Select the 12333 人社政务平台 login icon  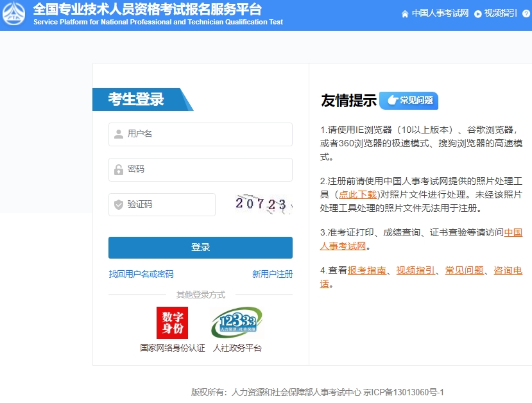point(236,321)
